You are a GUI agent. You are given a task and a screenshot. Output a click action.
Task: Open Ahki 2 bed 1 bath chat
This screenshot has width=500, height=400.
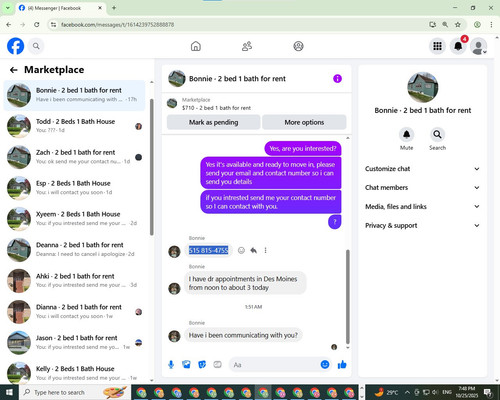pos(74,280)
